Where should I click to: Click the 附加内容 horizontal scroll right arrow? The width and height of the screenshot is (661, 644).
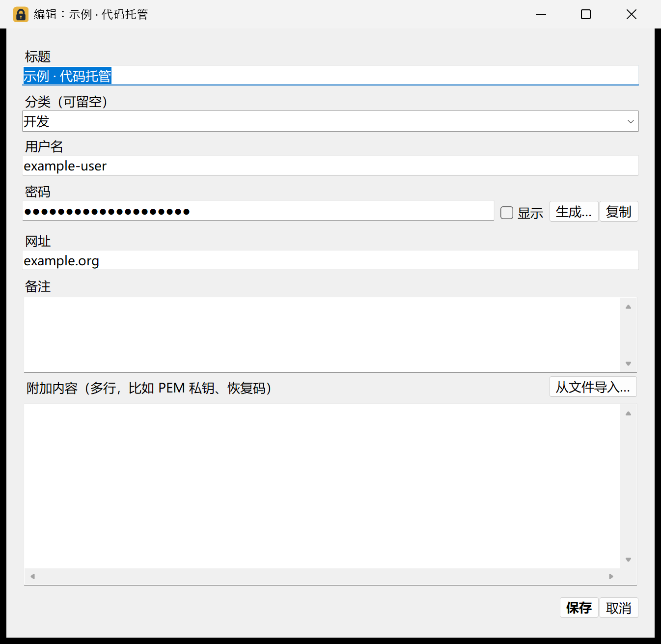point(611,576)
